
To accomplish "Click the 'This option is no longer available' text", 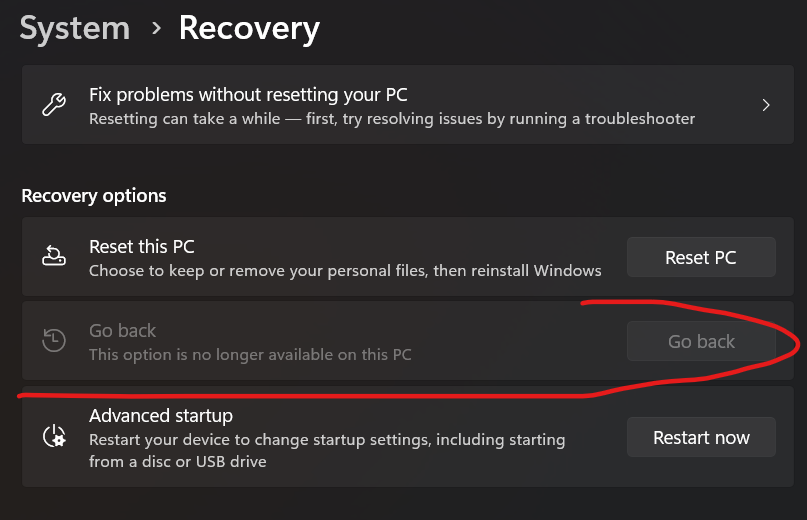I will click(x=250, y=355).
